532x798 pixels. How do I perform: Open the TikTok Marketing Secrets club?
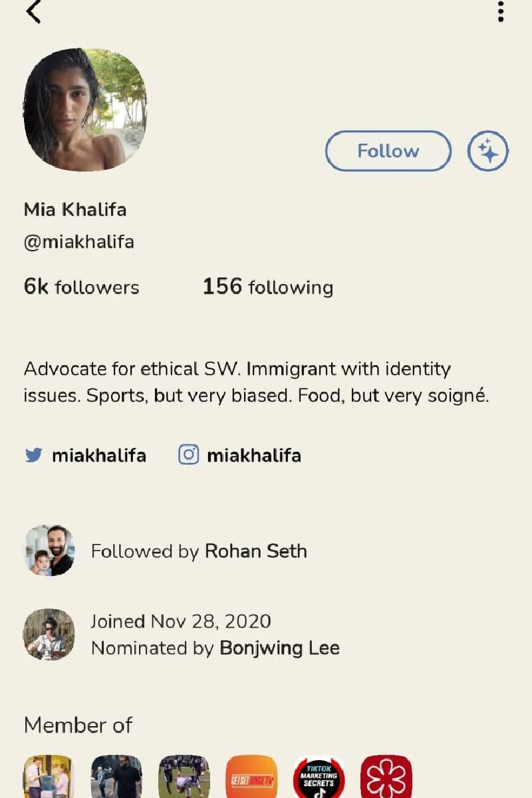319,777
